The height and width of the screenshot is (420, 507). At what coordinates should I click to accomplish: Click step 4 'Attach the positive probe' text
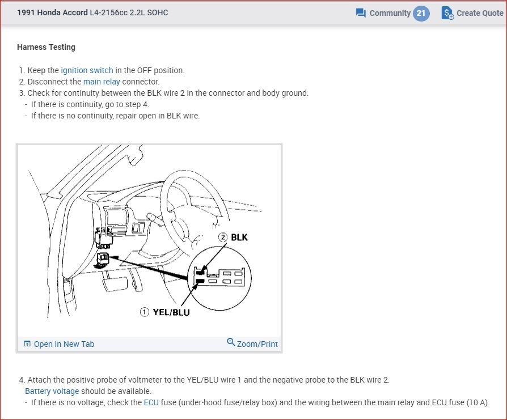(x=208, y=380)
